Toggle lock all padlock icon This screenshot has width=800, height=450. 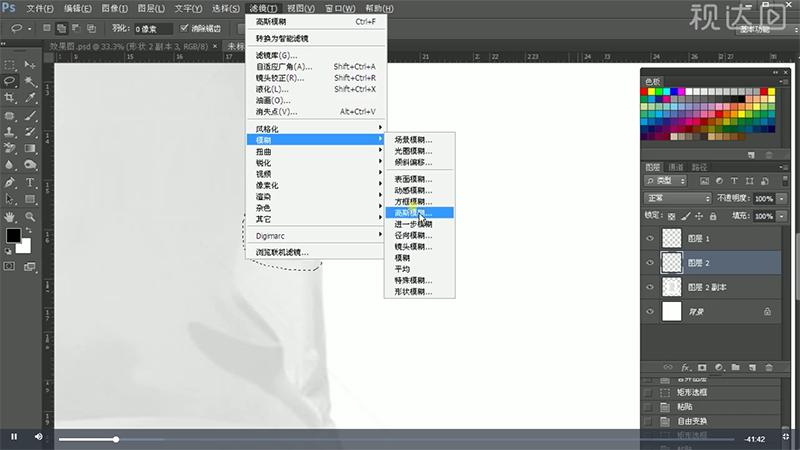(713, 216)
